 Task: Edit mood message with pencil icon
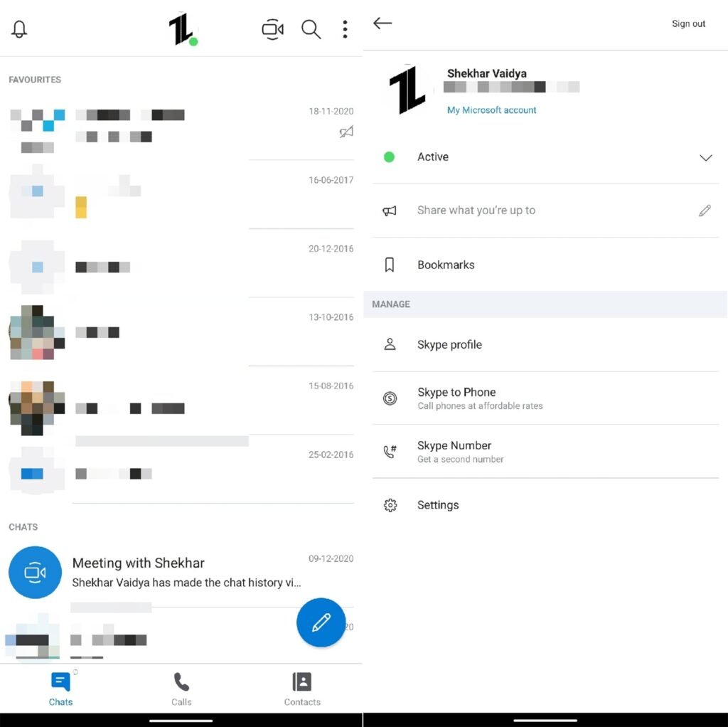pyautogui.click(x=705, y=211)
